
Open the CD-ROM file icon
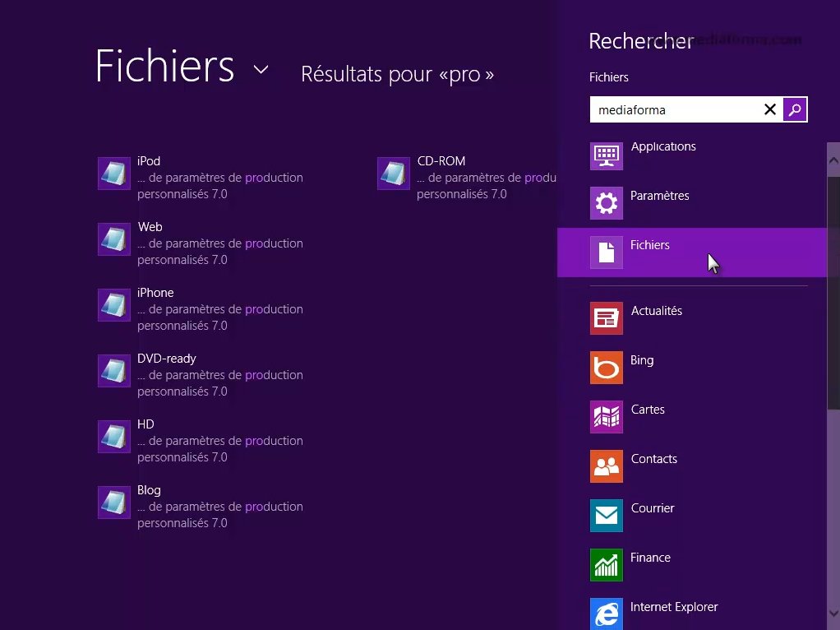(394, 174)
